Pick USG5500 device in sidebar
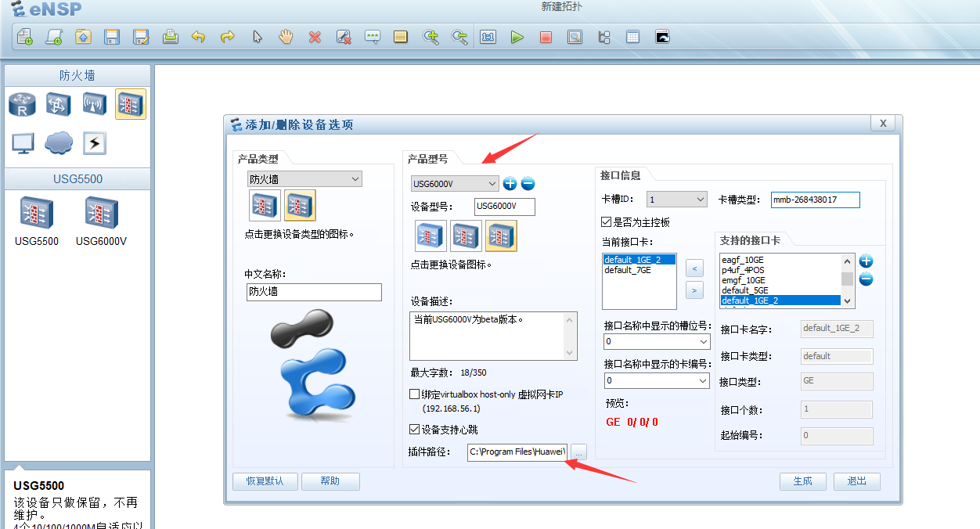The image size is (980, 529). coord(37,221)
